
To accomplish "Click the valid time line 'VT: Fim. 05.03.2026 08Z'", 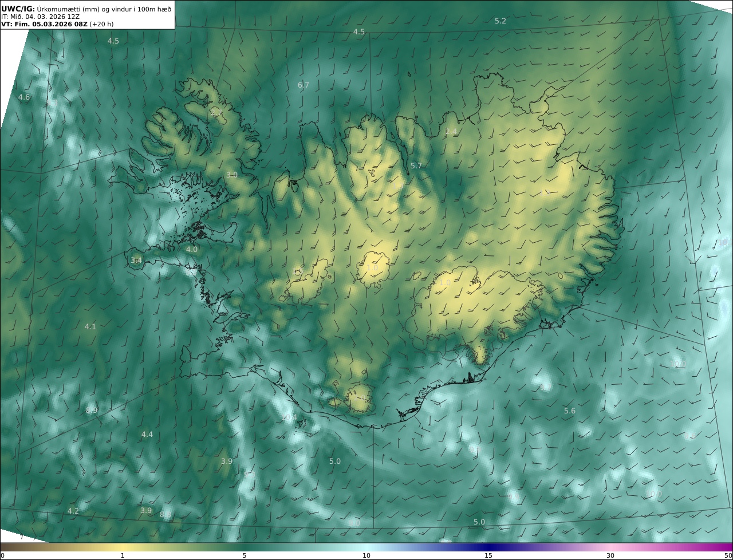I will point(44,25).
